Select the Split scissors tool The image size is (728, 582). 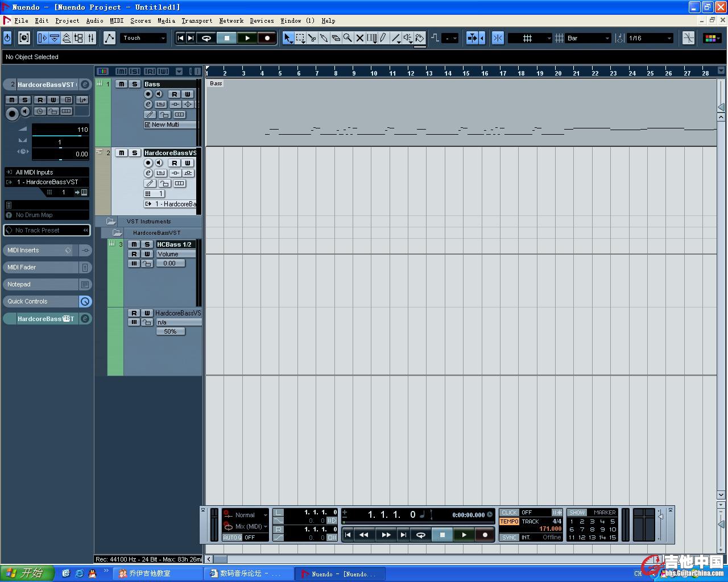(312, 38)
